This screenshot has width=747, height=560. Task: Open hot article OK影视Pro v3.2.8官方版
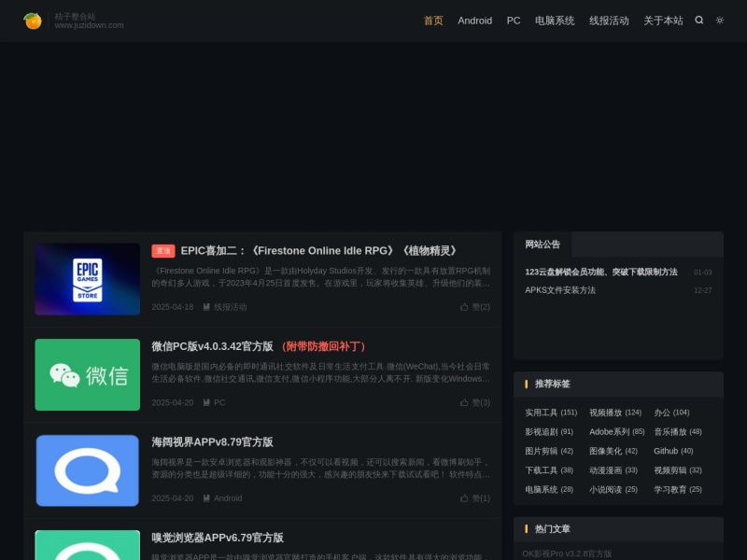click(567, 553)
